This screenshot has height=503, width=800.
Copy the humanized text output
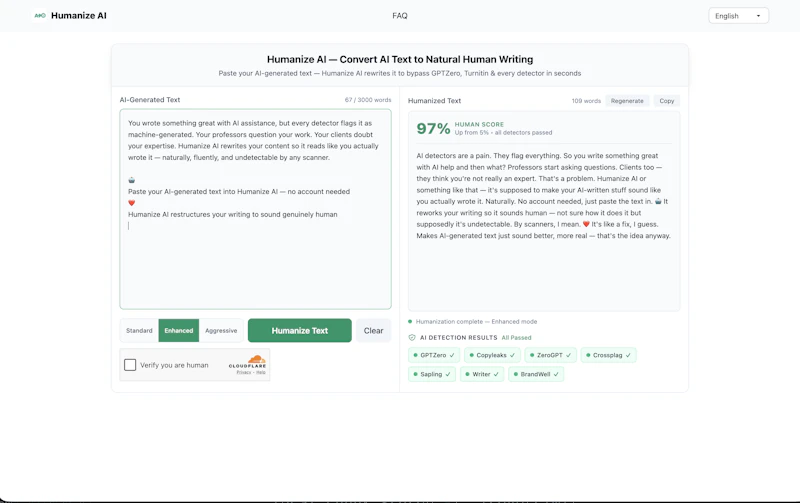[x=666, y=101]
